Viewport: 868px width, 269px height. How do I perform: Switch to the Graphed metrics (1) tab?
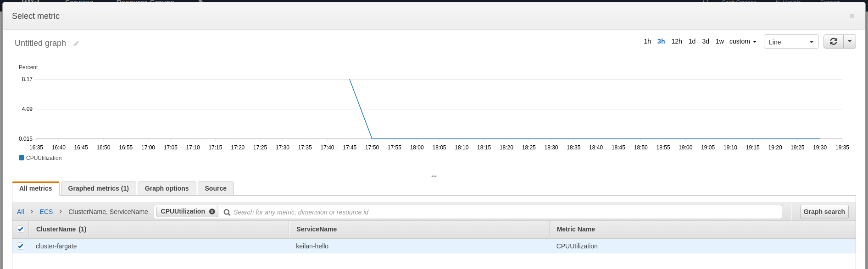(x=98, y=188)
